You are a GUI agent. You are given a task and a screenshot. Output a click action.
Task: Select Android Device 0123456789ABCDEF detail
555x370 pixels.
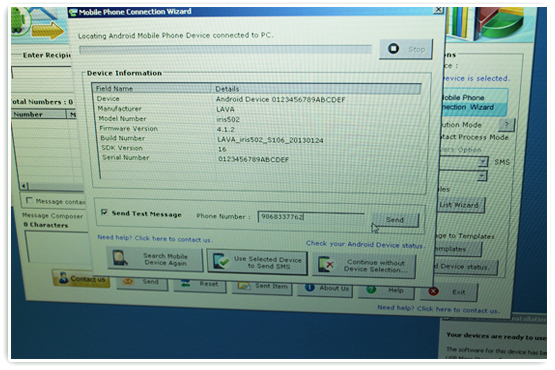280,99
